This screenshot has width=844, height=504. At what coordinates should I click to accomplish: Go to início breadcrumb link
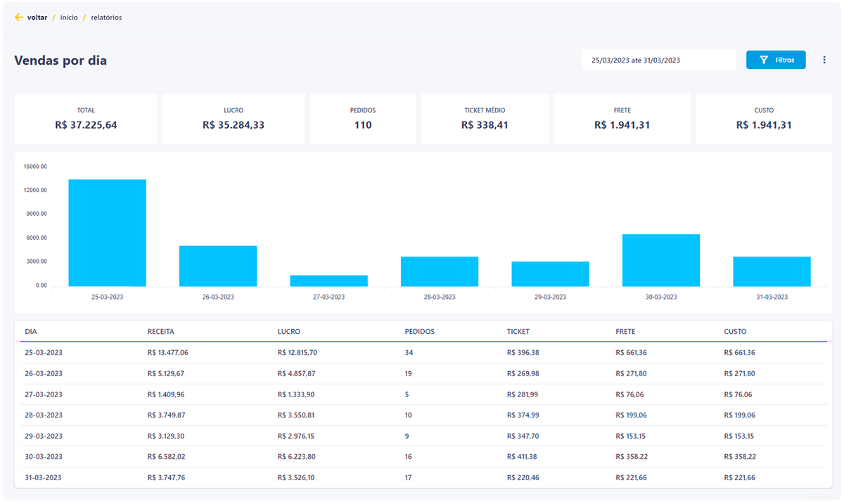click(69, 18)
